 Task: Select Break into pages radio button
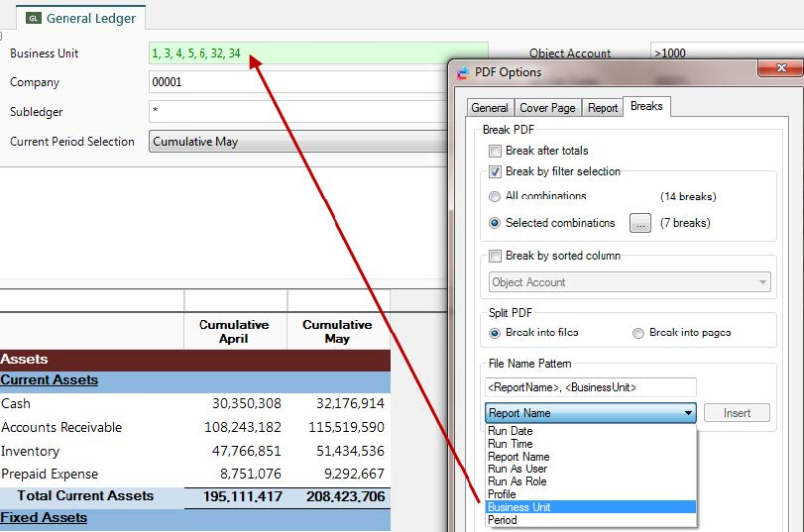tap(638, 333)
